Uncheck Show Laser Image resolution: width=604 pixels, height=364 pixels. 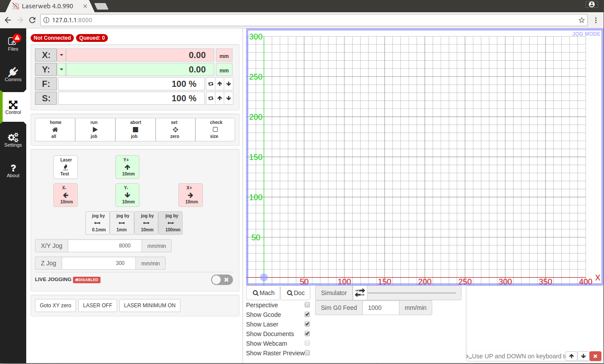[x=307, y=324]
